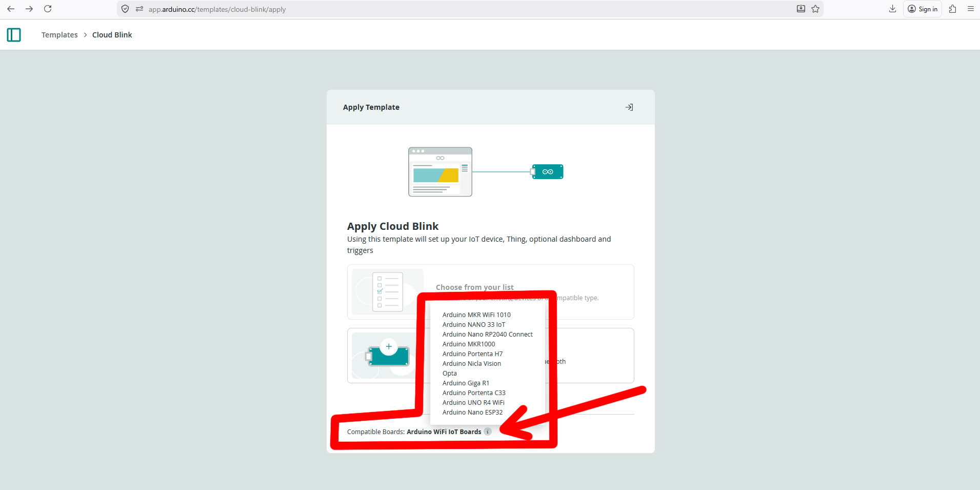Click 'Arduino Portenta C33' in the boards list
This screenshot has width=980, height=490.
click(x=474, y=393)
